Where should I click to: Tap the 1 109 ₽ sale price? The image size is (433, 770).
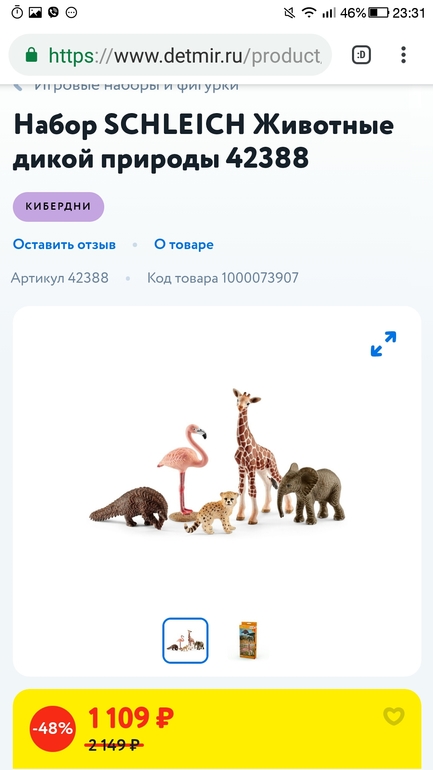point(131,718)
